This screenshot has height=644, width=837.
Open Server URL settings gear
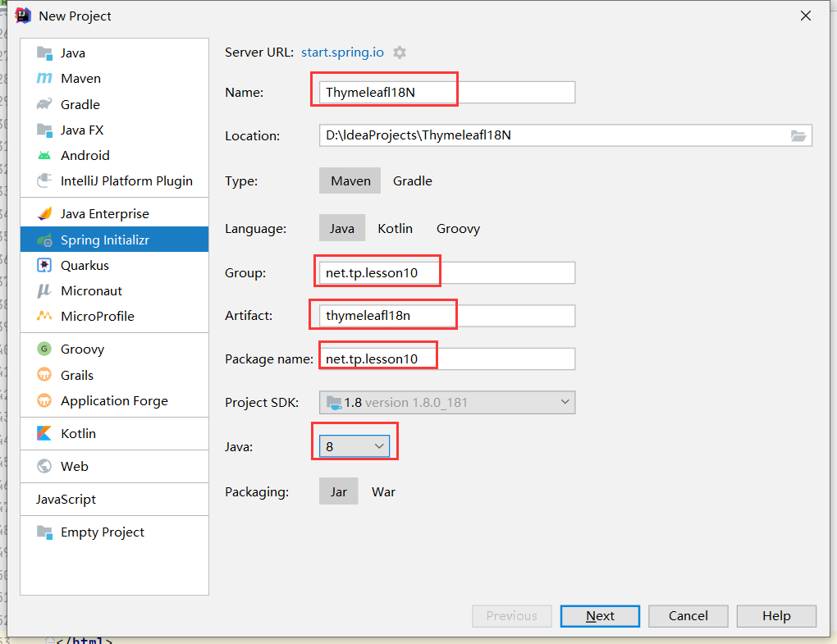[x=400, y=53]
